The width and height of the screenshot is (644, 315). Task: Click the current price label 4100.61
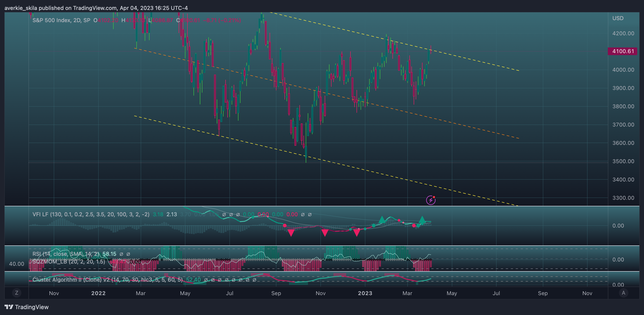623,51
